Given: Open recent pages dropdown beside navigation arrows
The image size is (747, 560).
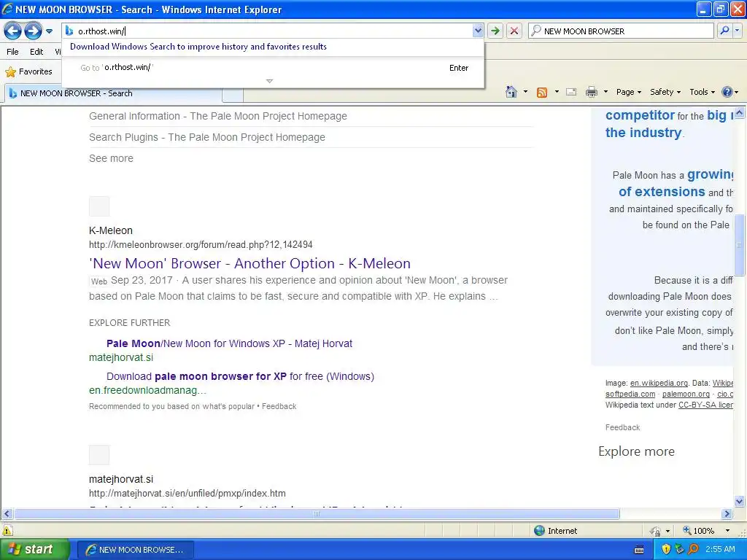Looking at the screenshot, I should coord(49,31).
